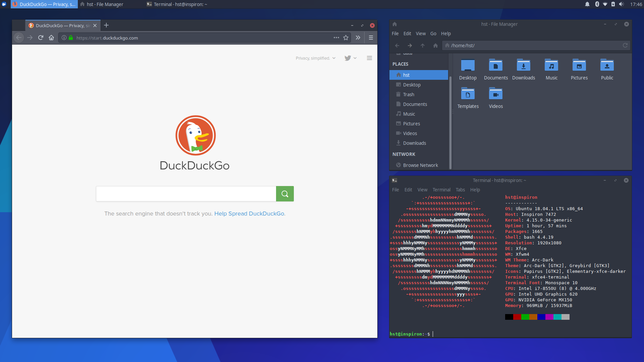Bookmark this page with the star icon

346,38
